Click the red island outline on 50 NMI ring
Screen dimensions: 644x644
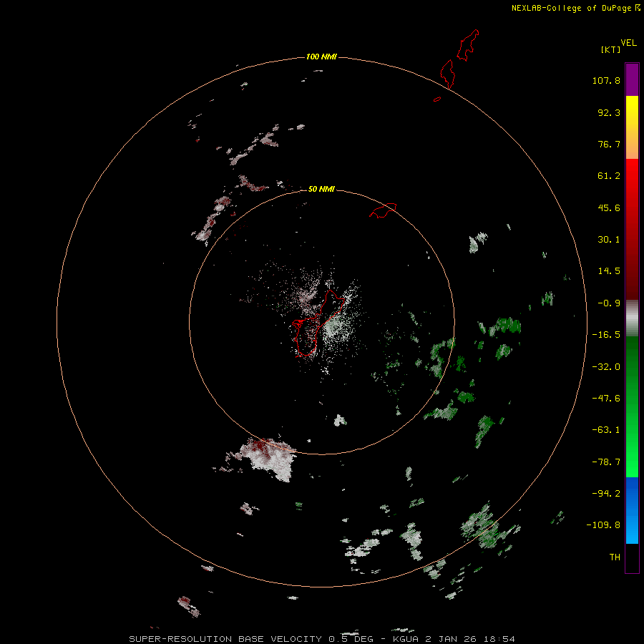point(383,210)
